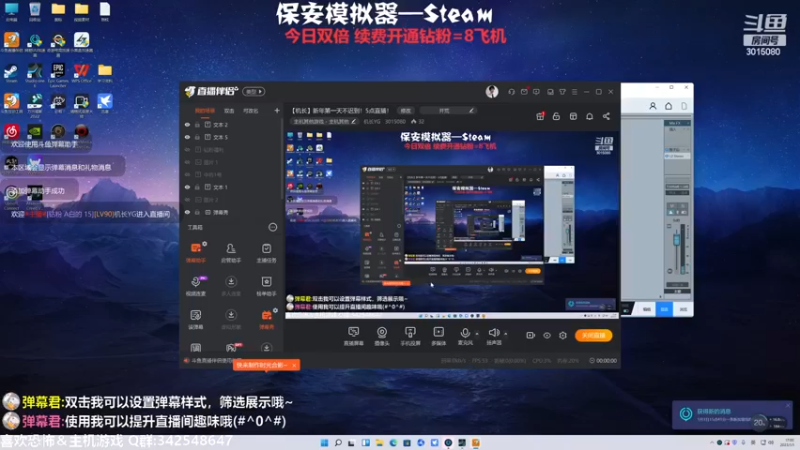The height and width of the screenshot is (450, 800).
Task: Click the streamer avatar in the title bar
Action: click(x=492, y=91)
